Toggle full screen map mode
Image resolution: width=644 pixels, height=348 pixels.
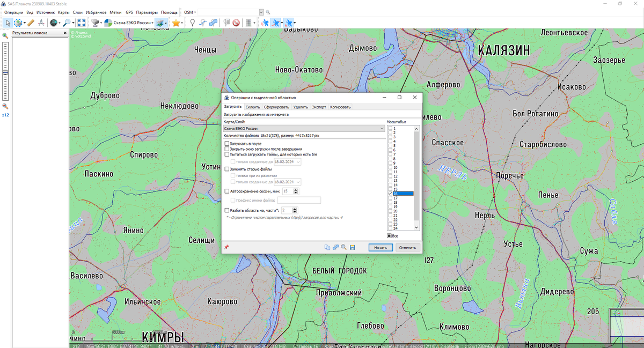click(81, 23)
